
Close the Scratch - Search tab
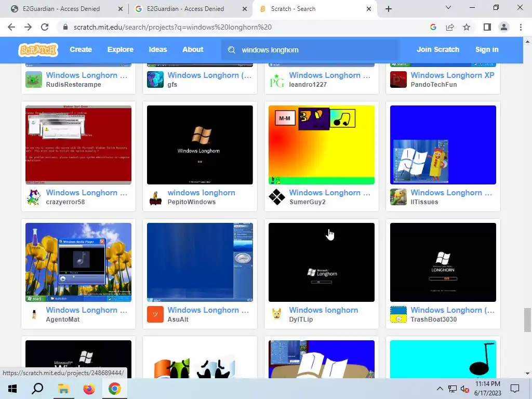click(x=369, y=9)
